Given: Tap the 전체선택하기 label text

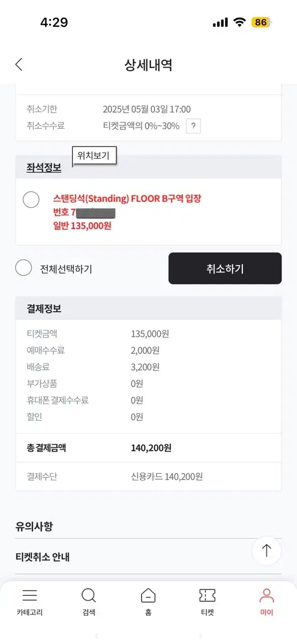Looking at the screenshot, I should click(66, 269).
